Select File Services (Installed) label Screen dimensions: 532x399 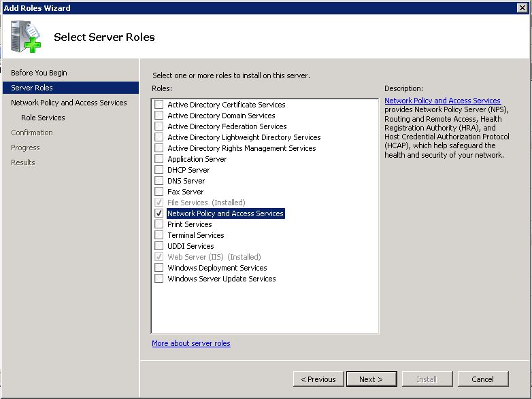pos(206,203)
